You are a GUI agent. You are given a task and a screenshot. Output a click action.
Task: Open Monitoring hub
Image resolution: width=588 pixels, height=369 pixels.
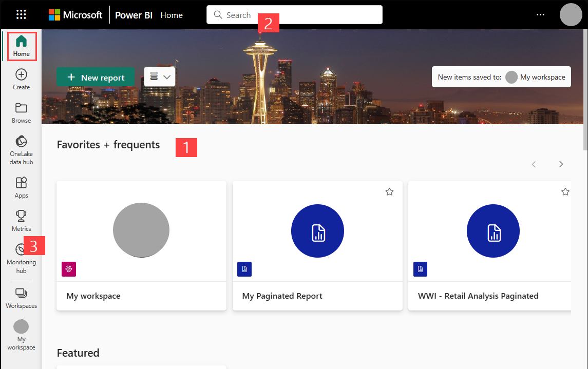tap(22, 259)
